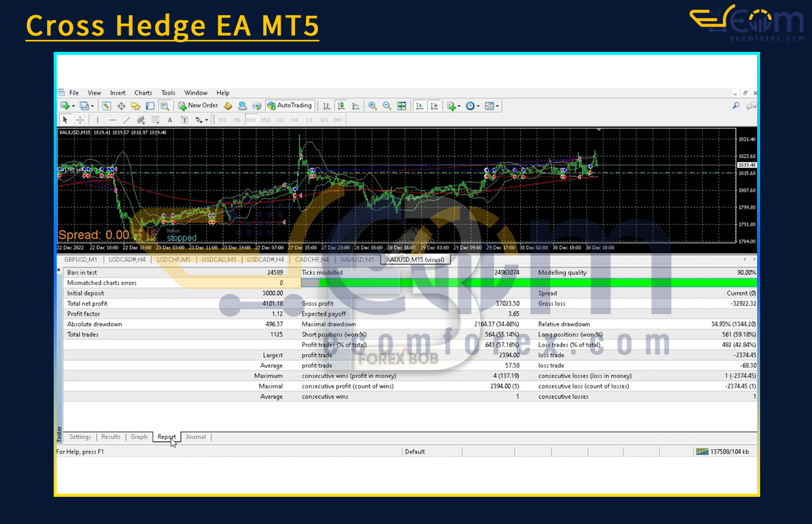Image resolution: width=812 pixels, height=524 pixels.
Task: Select the H1 timeframe button
Action: click(x=280, y=120)
